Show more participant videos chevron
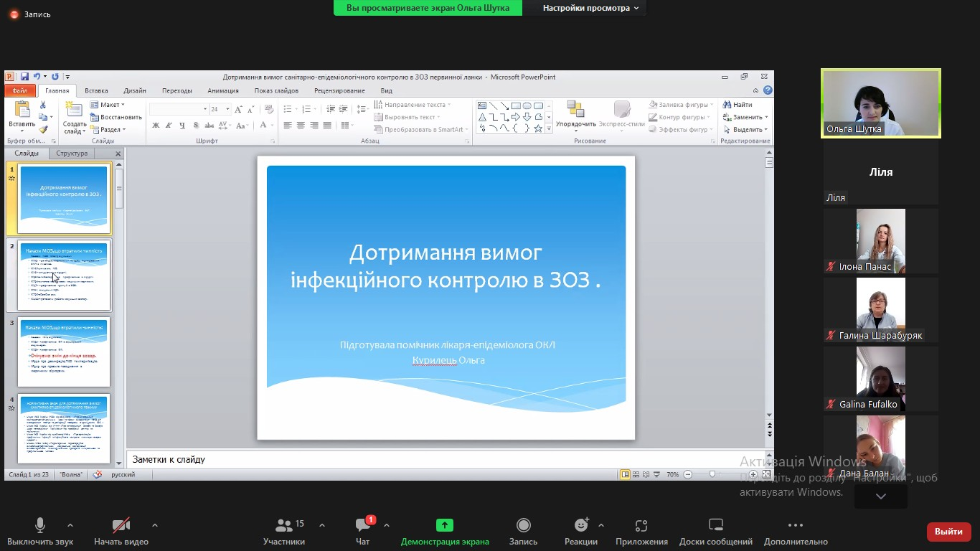Screen dimensions: 980x551 tap(880, 496)
